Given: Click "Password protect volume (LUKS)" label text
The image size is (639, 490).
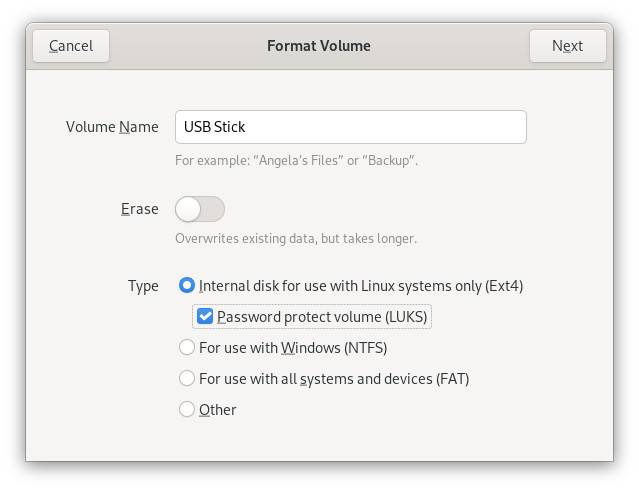Looking at the screenshot, I should coord(322,317).
